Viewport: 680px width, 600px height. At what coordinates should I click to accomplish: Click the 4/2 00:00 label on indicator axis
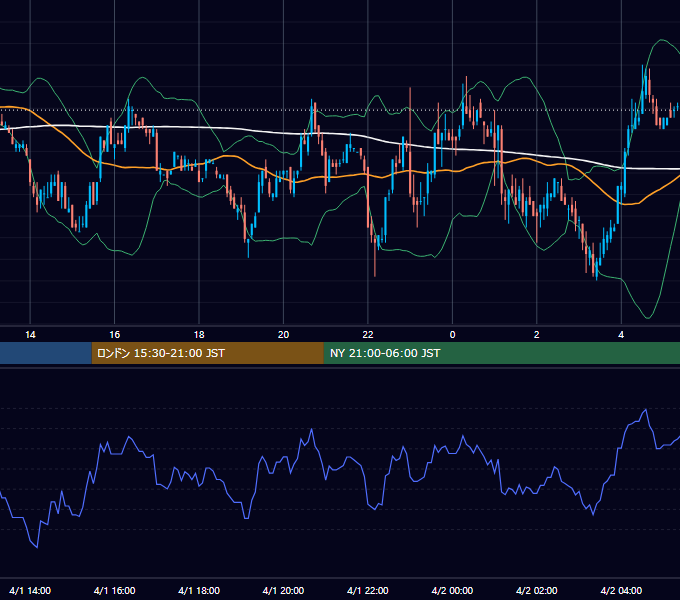[x=452, y=590]
